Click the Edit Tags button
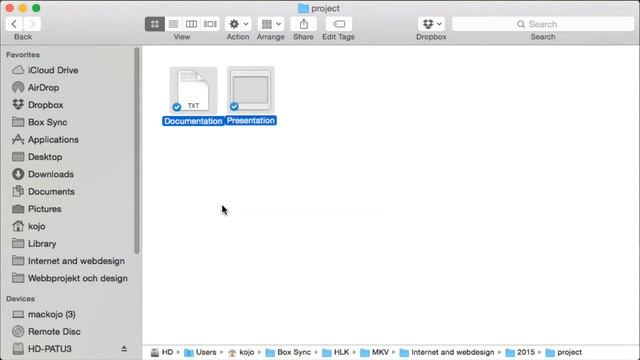640x360 pixels. 339,24
